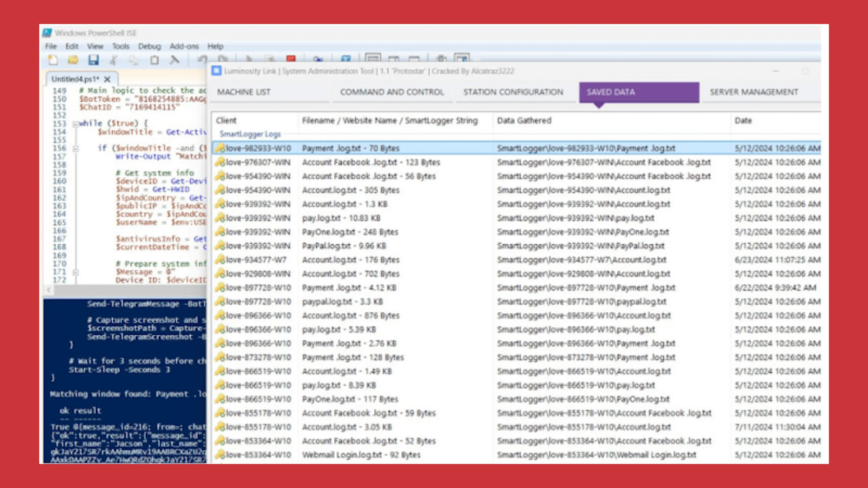Click the Copy icon in ISE toolbar

(134, 60)
